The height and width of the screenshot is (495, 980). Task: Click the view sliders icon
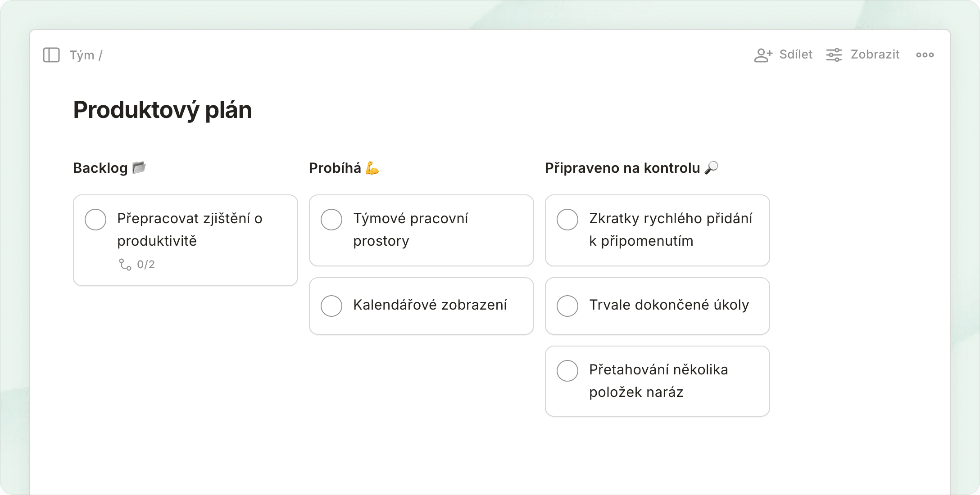(834, 55)
